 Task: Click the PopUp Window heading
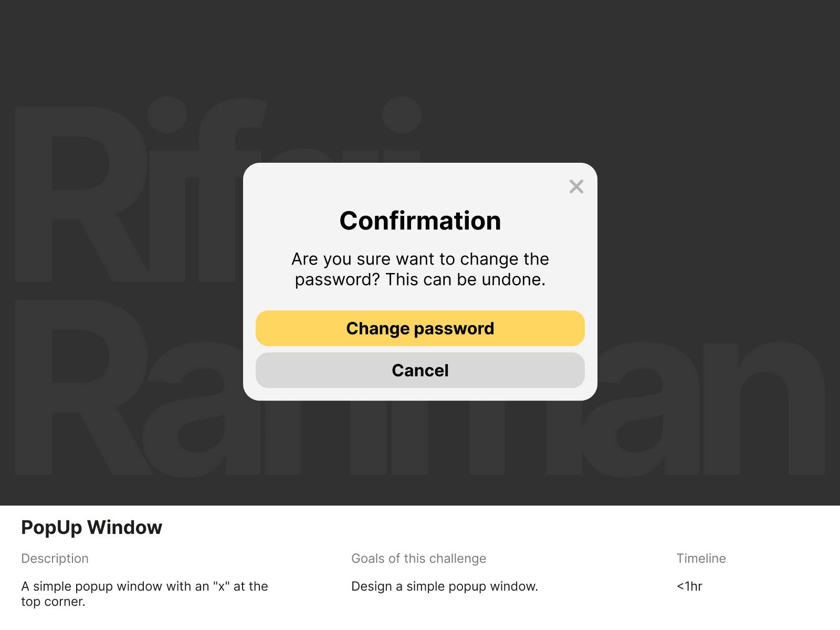(x=91, y=528)
